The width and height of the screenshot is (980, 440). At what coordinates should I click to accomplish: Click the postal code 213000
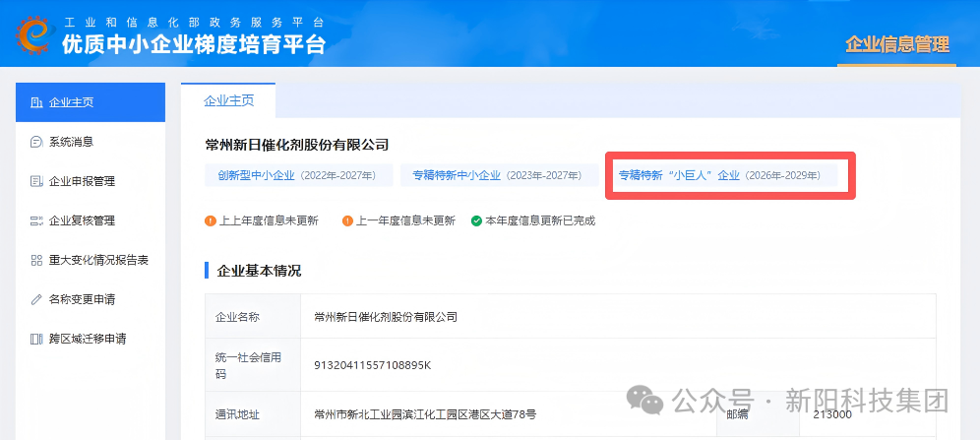[x=832, y=413]
